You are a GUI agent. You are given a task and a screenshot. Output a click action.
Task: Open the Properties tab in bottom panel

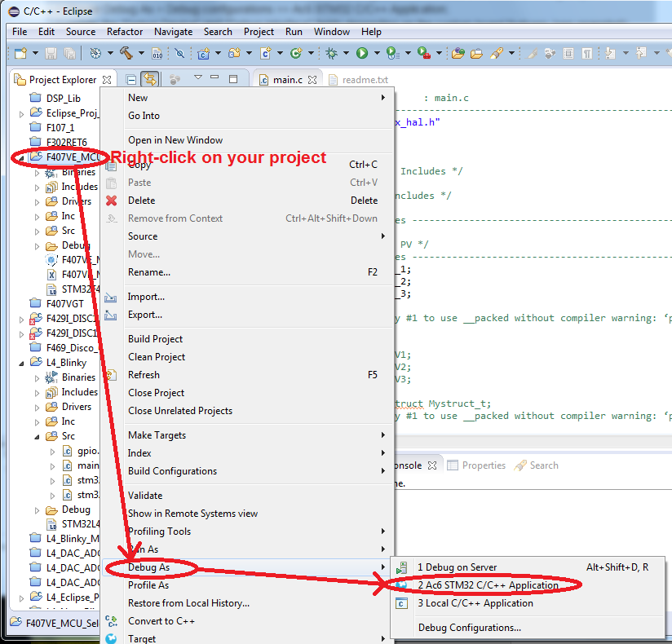click(x=484, y=465)
